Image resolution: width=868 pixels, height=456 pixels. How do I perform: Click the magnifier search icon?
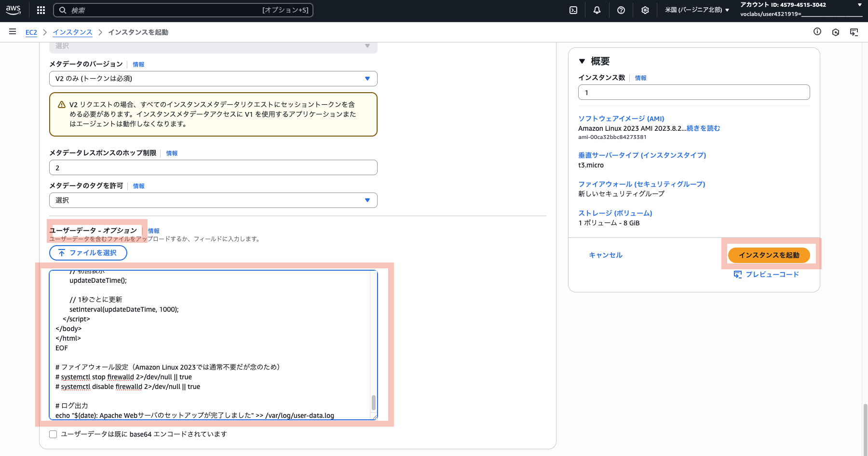point(63,10)
